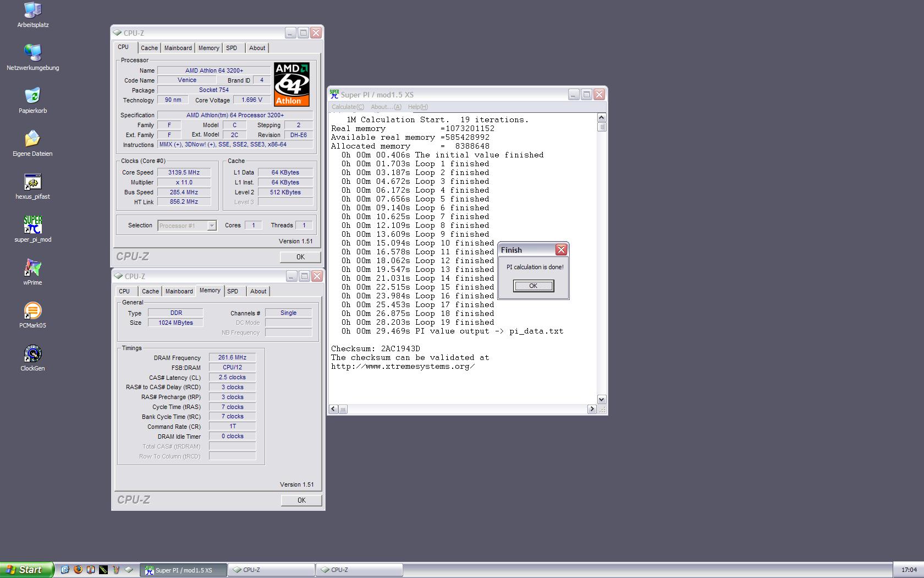Image resolution: width=924 pixels, height=578 pixels.
Task: Click the first quick launch icon beside Start
Action: pyautogui.click(x=64, y=570)
